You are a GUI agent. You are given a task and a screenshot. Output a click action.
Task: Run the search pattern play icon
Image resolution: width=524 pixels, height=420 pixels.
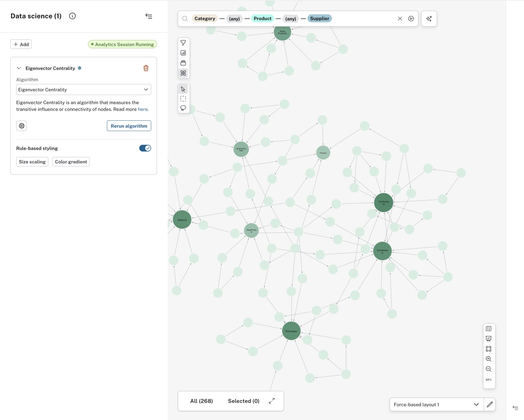(411, 19)
